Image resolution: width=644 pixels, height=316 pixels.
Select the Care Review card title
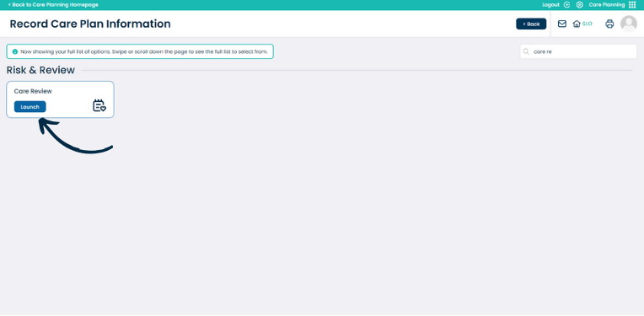[x=33, y=91]
